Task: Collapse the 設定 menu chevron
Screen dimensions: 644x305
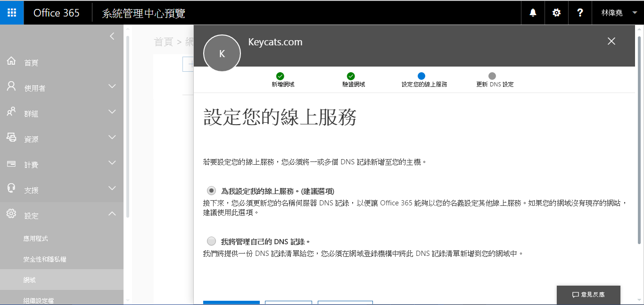Action: point(112,214)
